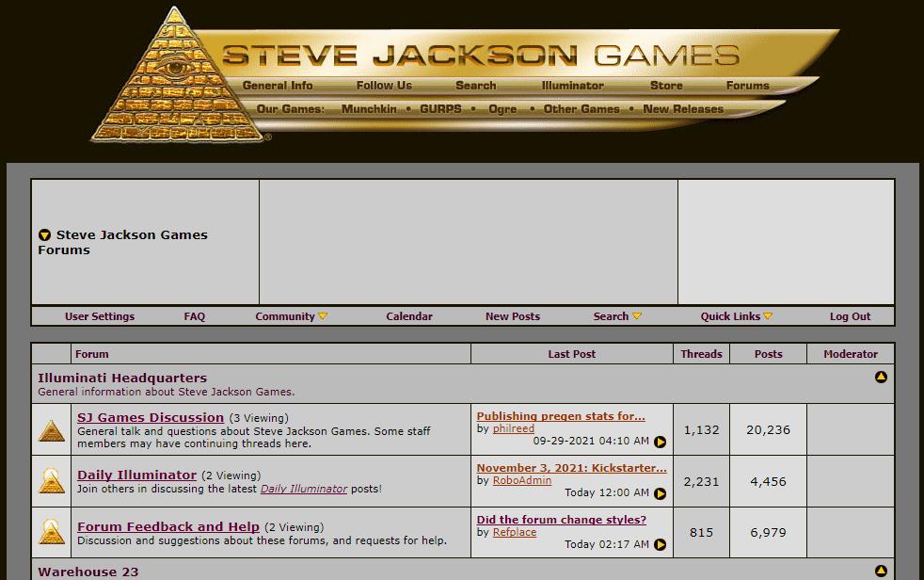Go to last post arrow by Refplace
924x580 pixels.
[660, 544]
